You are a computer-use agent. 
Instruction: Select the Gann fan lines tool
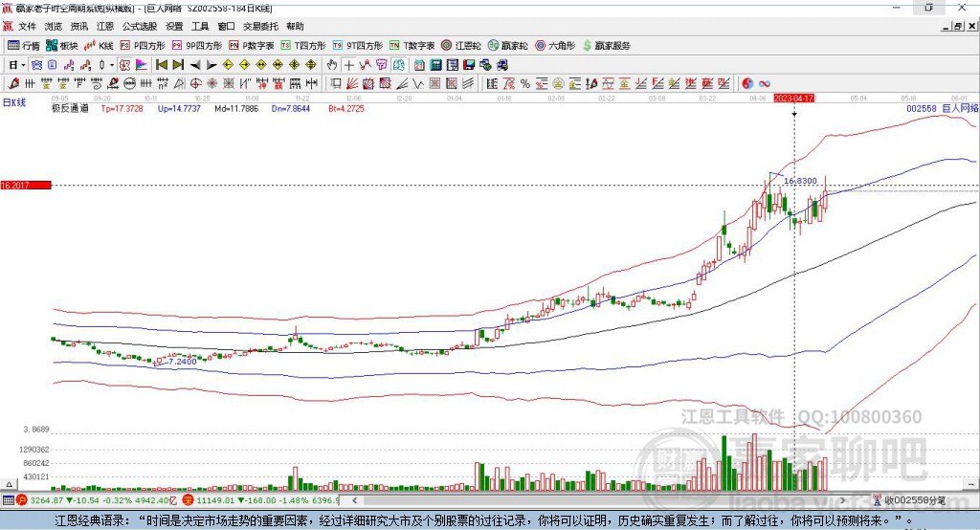pyautogui.click(x=353, y=84)
